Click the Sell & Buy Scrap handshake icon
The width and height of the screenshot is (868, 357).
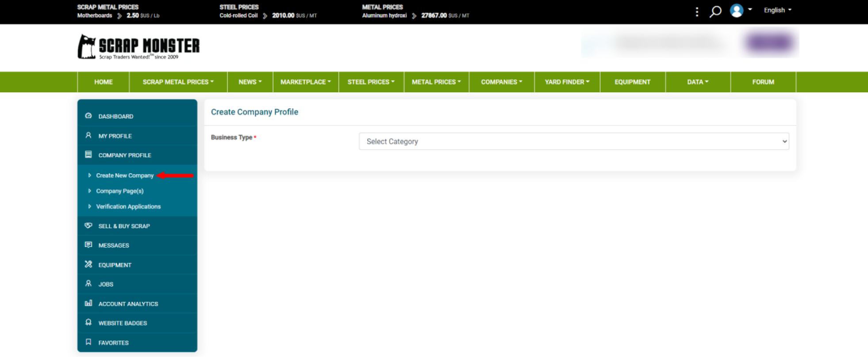coord(88,226)
